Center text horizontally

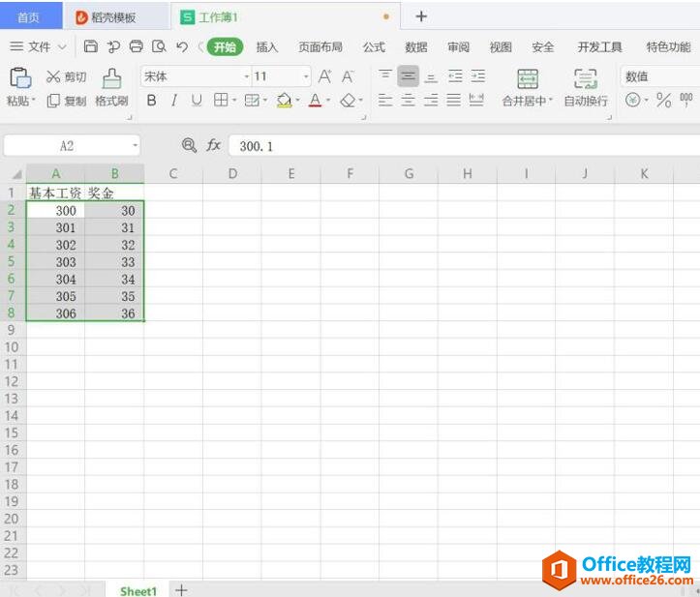point(408,100)
